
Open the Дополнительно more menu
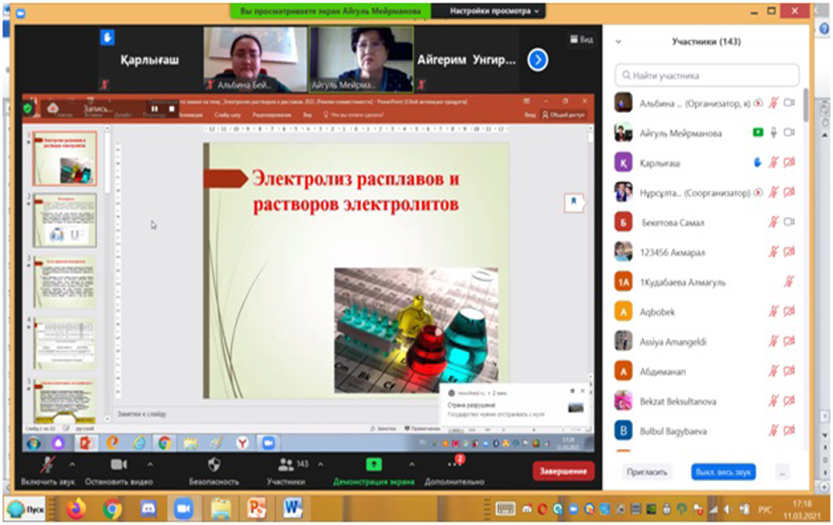point(454,470)
